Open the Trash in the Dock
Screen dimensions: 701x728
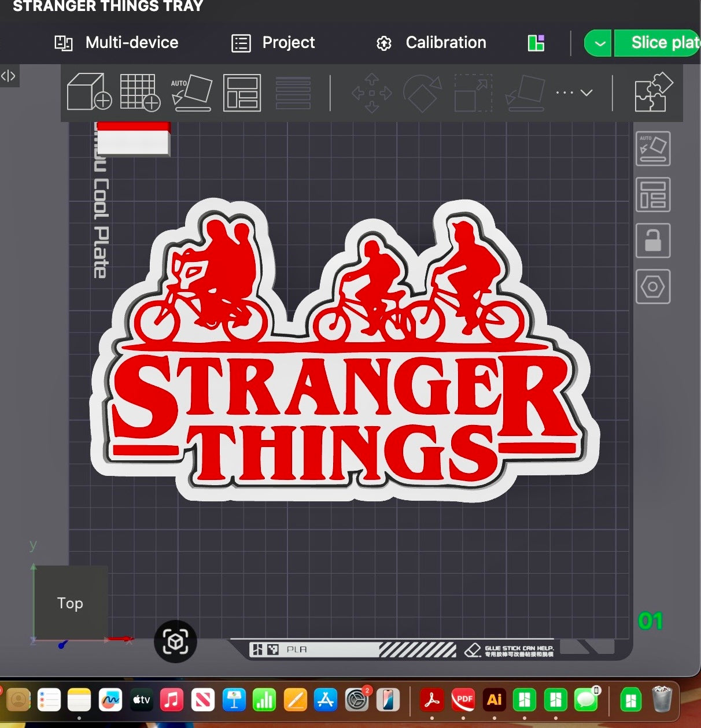tap(662, 700)
